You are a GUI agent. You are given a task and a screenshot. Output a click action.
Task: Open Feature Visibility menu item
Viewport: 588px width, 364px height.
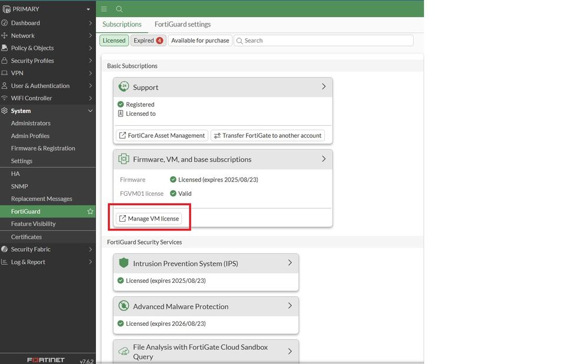pos(34,224)
